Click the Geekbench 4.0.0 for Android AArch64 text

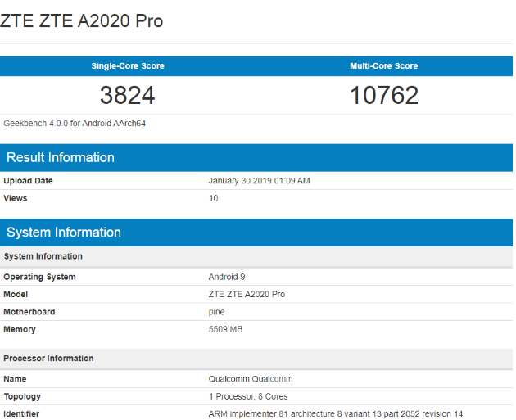coord(75,124)
